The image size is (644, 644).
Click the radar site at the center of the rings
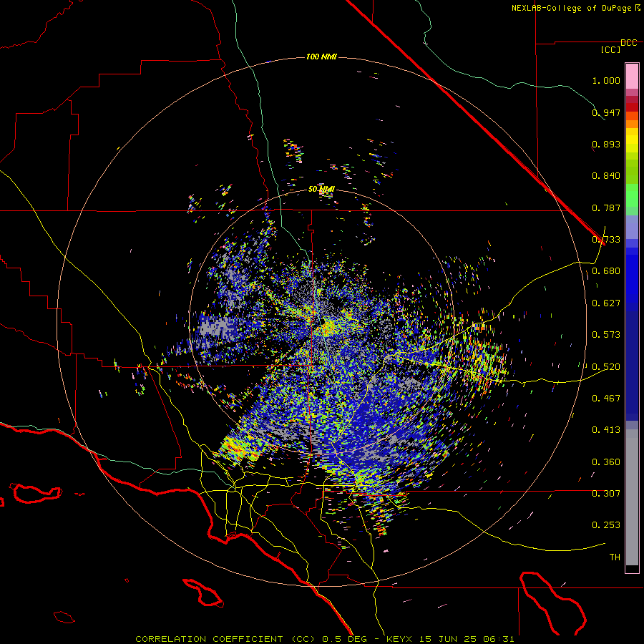pyautogui.click(x=323, y=321)
